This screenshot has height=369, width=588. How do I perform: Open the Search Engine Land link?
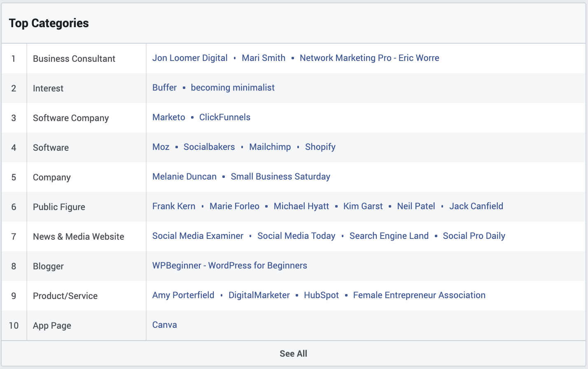[389, 236]
